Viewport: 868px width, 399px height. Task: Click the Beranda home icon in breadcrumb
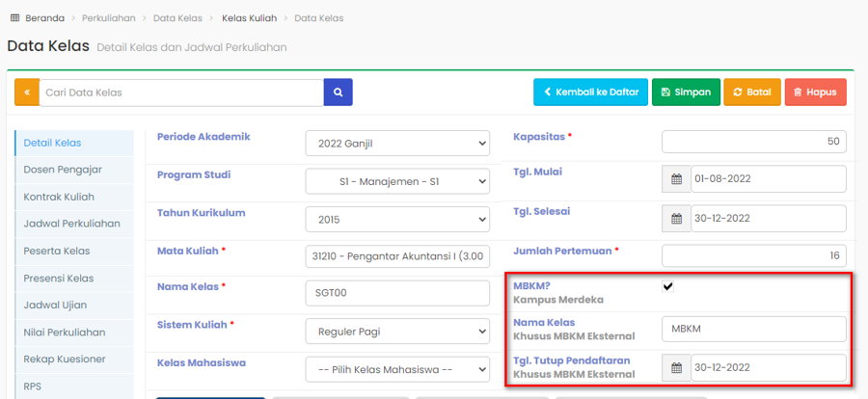tap(14, 18)
